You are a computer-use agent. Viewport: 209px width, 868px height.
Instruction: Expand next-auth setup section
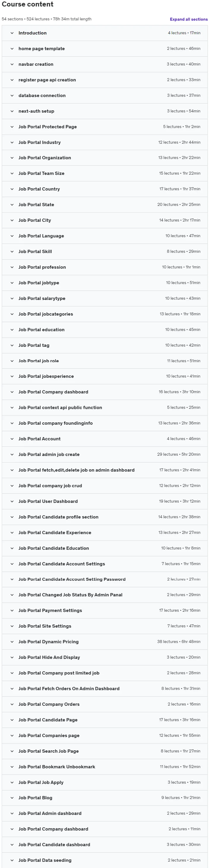105,111
